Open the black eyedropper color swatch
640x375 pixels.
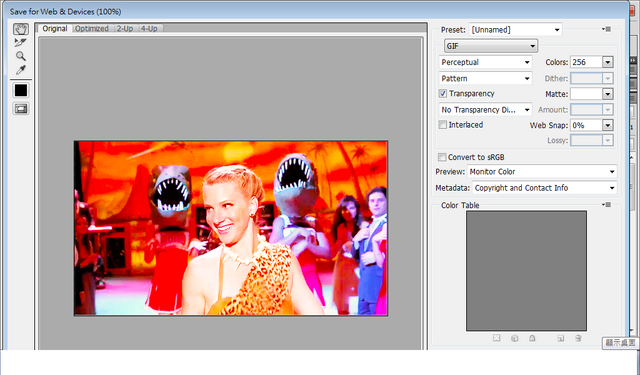tap(21, 90)
